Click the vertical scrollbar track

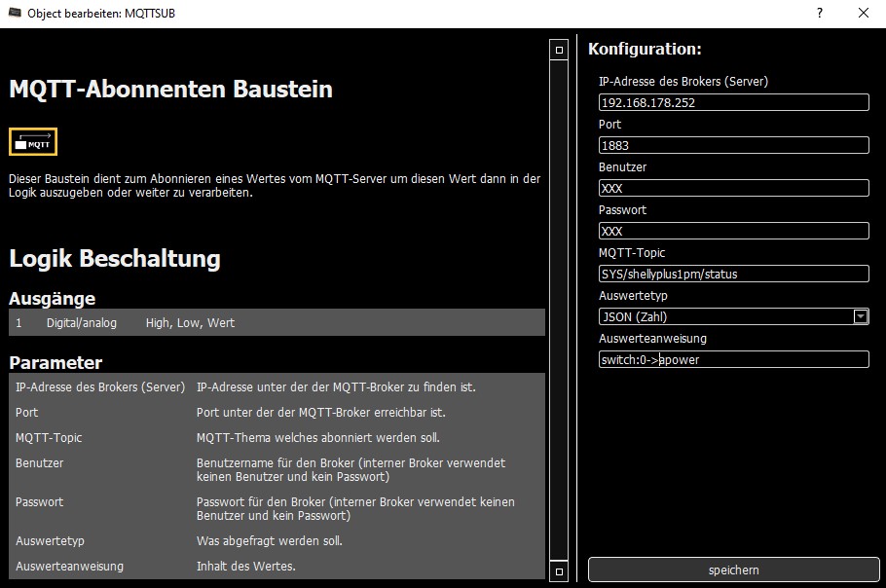pyautogui.click(x=559, y=310)
